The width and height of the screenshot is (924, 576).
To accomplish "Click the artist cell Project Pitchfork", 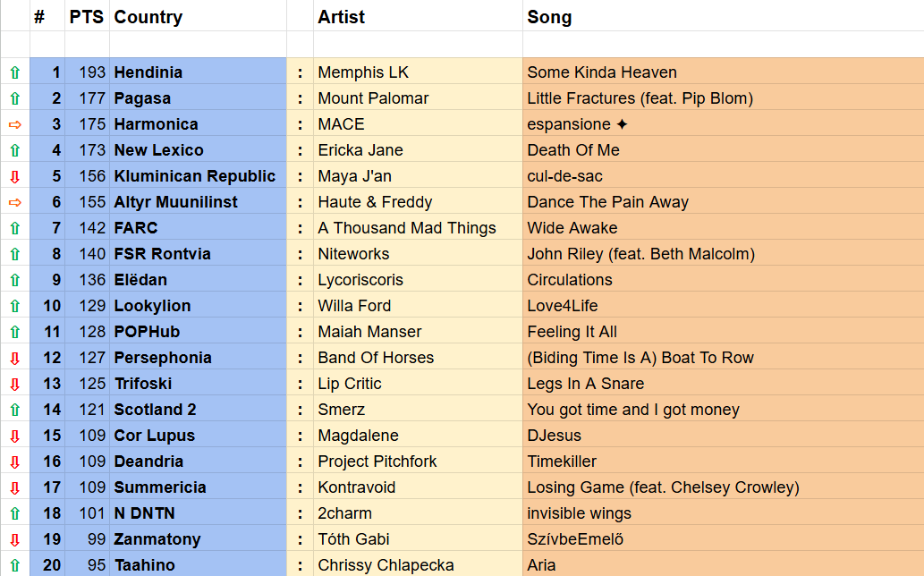I will (x=377, y=462).
